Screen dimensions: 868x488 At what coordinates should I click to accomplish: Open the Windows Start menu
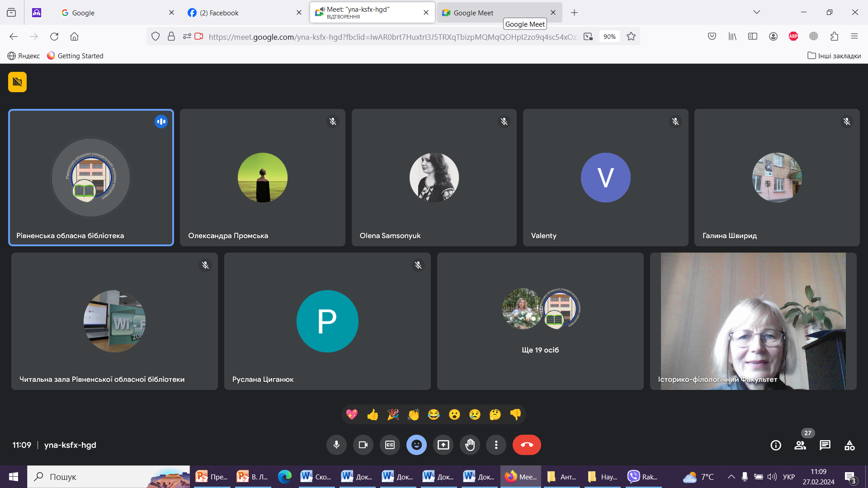[x=14, y=477]
